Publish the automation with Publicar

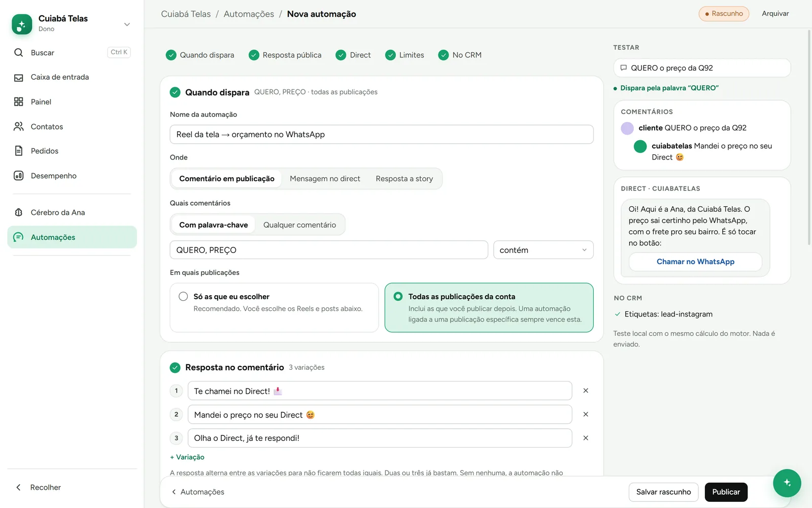click(726, 492)
